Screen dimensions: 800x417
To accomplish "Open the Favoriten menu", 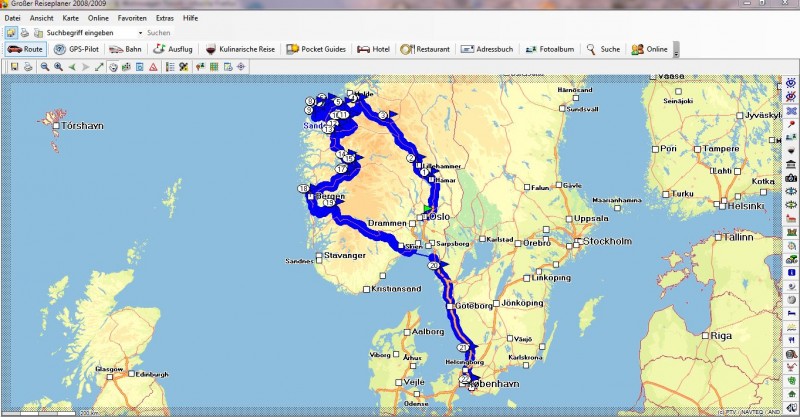I will tap(132, 18).
